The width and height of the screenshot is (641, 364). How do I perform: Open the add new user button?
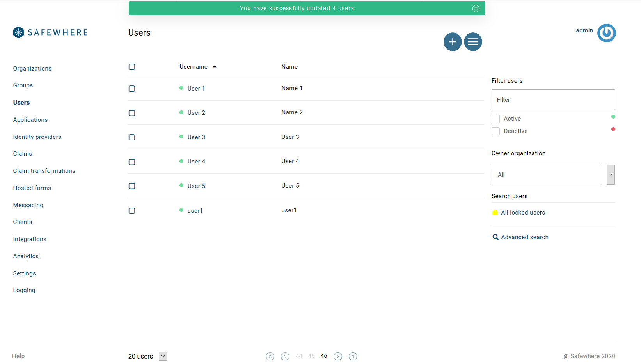[x=453, y=42]
